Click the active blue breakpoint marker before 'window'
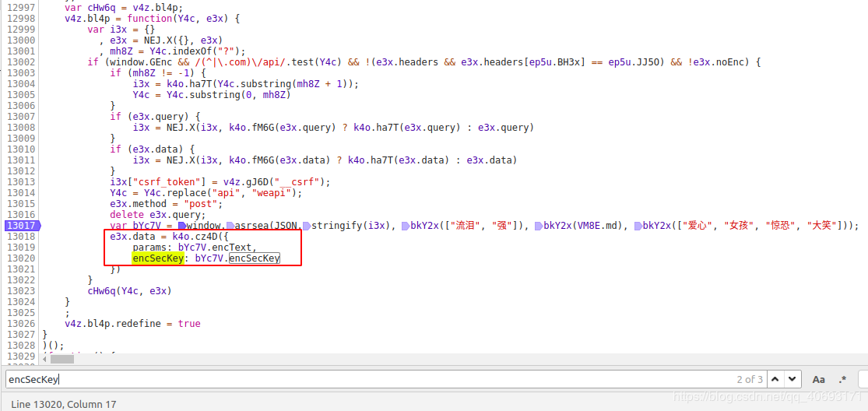The width and height of the screenshot is (868, 411). (x=181, y=226)
